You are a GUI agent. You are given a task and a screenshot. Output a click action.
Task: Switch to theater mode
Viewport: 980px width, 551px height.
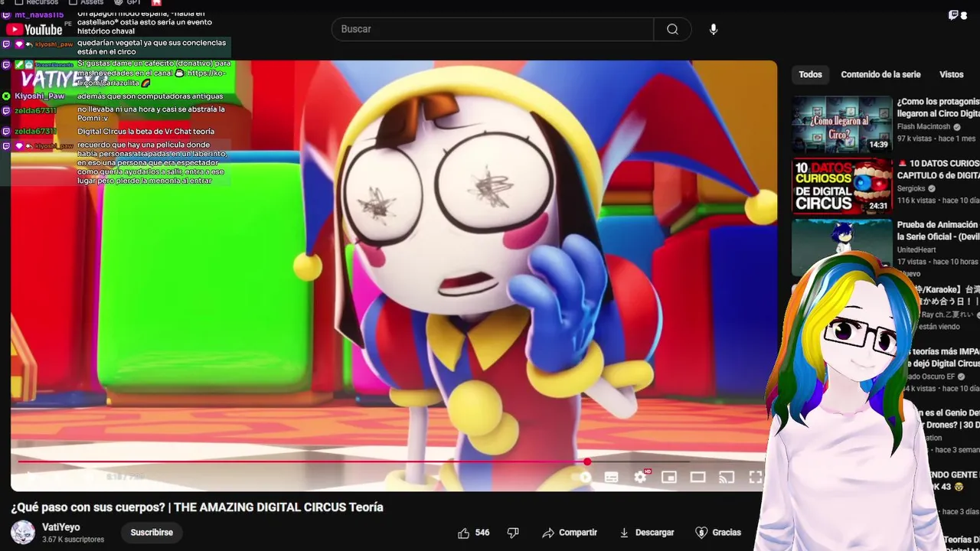(697, 477)
